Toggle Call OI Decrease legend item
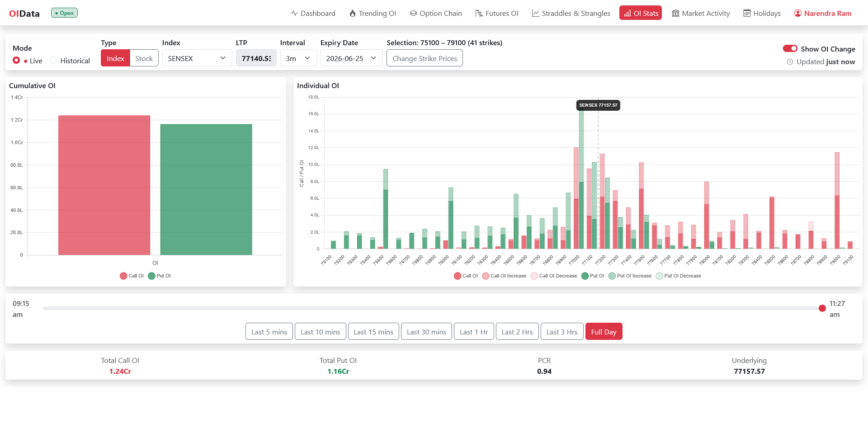Viewport: 868px width, 428px height. pos(554,276)
